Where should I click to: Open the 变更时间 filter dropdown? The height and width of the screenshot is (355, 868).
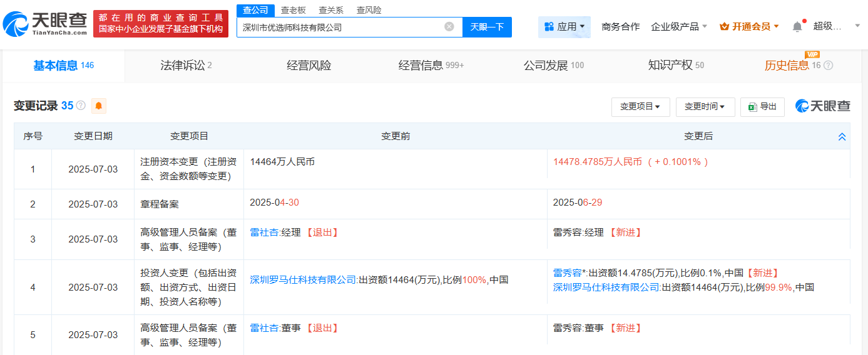(x=705, y=107)
